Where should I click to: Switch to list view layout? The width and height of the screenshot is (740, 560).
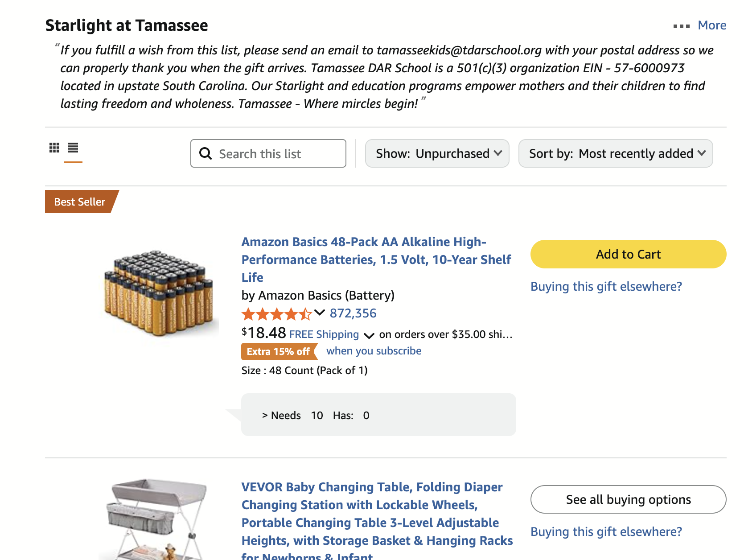click(x=73, y=148)
